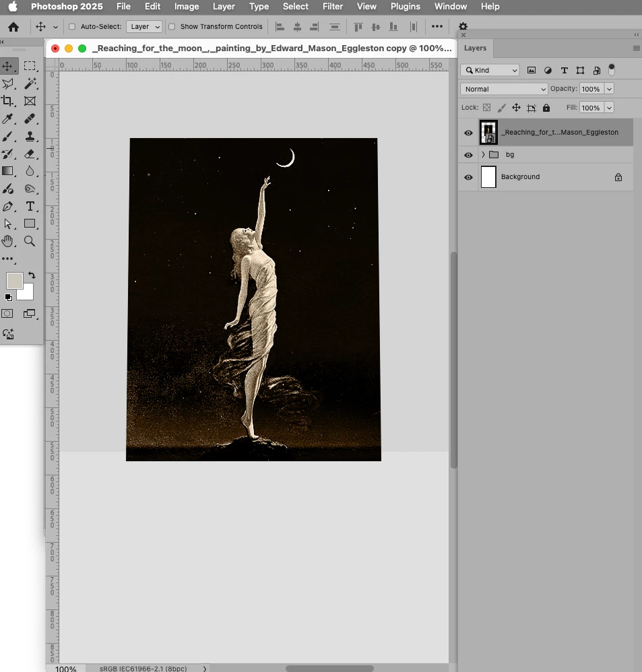Toggle filter for adjustment layers
The image size is (642, 672).
[548, 70]
